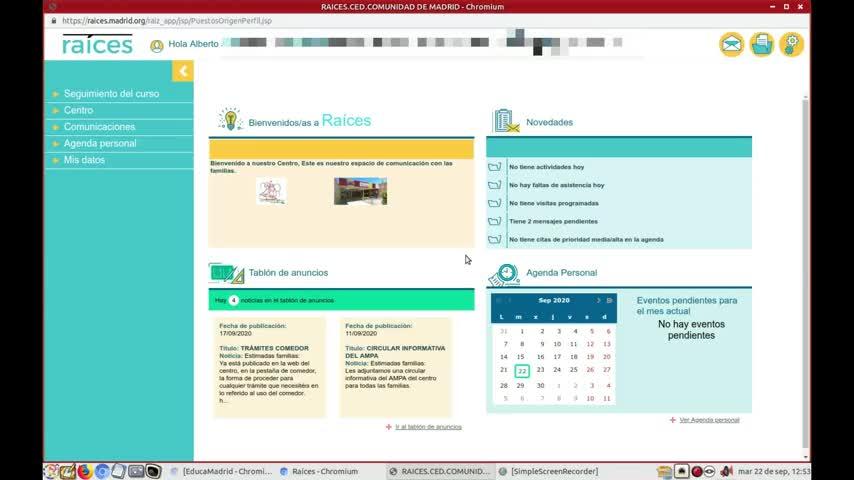Viewport: 854px width, 480px height.
Task: Click the announcement count badge '4'
Action: 234,300
